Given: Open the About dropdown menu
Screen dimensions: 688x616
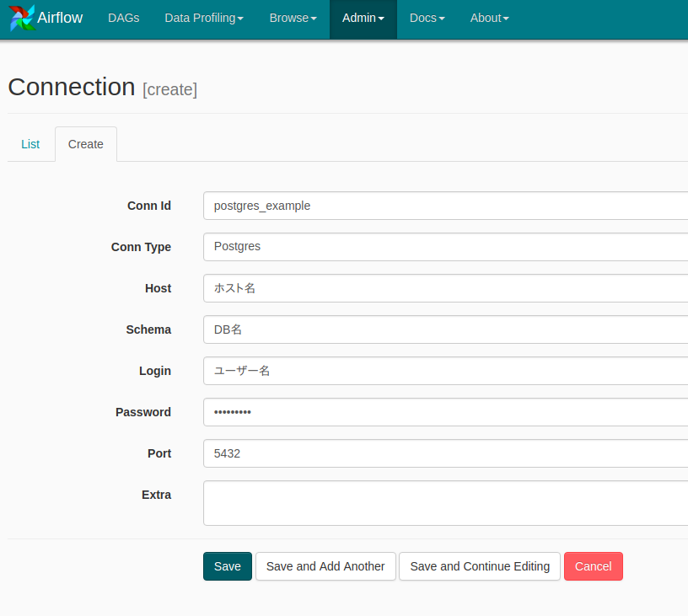Looking at the screenshot, I should pos(489,18).
